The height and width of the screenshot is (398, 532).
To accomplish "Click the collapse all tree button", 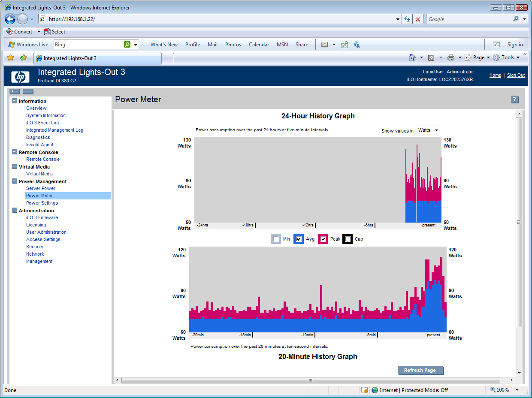I will pos(28,91).
